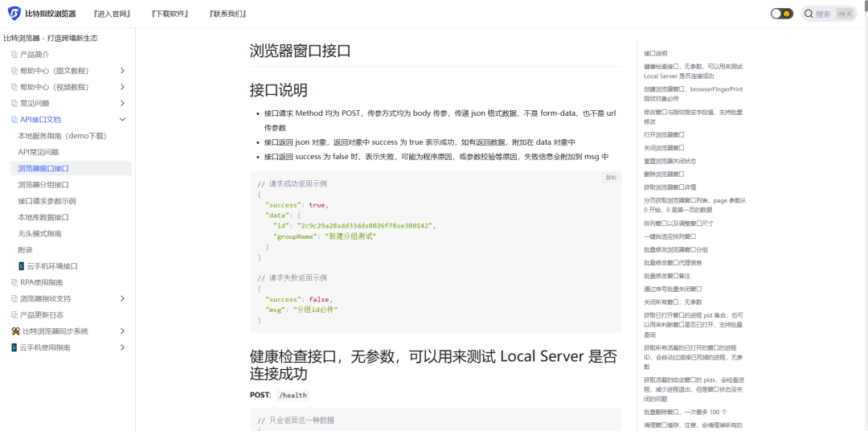Click the /health endpoint code text
The image size is (868, 431).
click(293, 395)
